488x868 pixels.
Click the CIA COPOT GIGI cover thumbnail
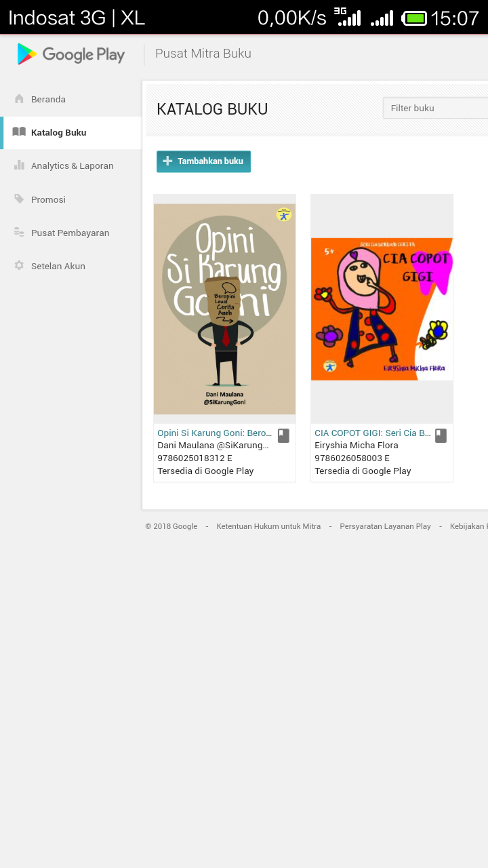coord(382,309)
